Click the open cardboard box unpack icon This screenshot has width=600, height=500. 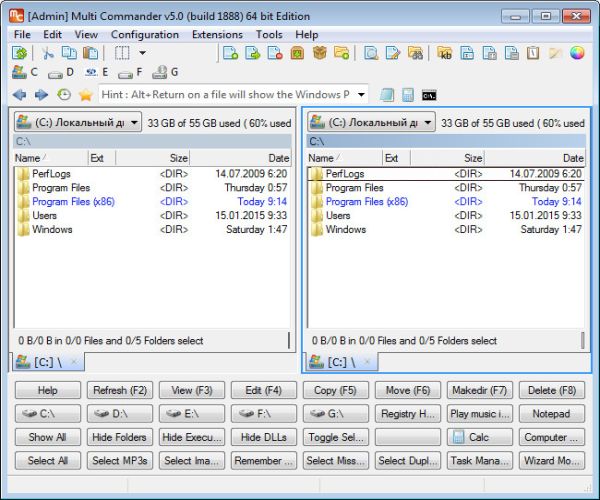(x=320, y=53)
